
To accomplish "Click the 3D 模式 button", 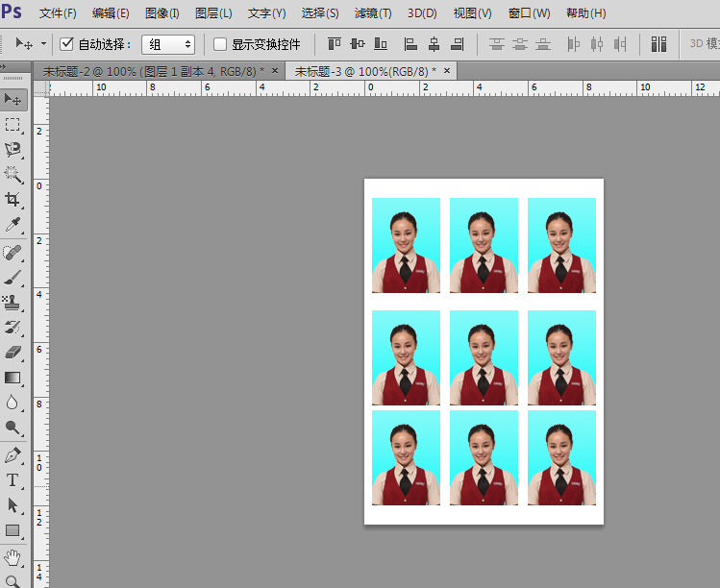I will (x=702, y=44).
